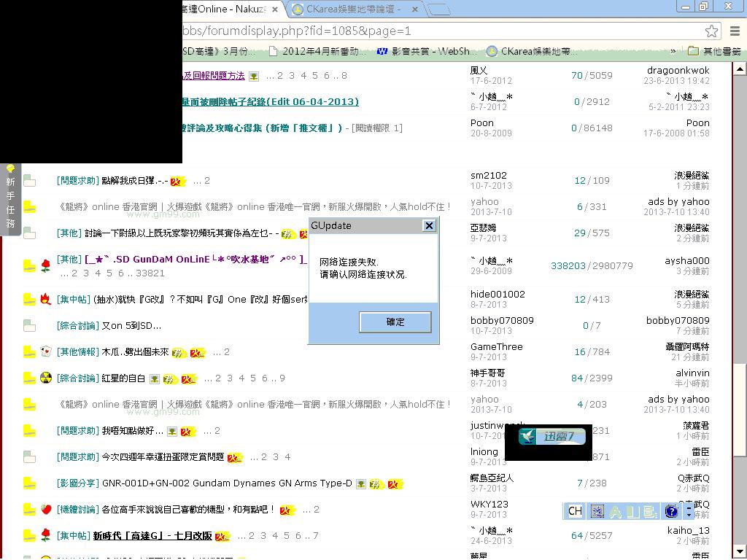The height and width of the screenshot is (560, 747).
Task: Click the 問題求助 category tag on 今次四週年 thread
Action: pos(77,457)
